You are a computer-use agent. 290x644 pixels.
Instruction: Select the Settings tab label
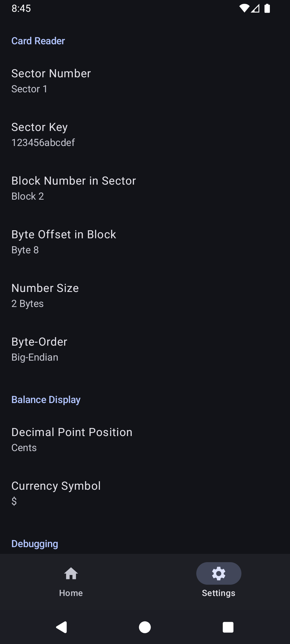click(x=219, y=593)
